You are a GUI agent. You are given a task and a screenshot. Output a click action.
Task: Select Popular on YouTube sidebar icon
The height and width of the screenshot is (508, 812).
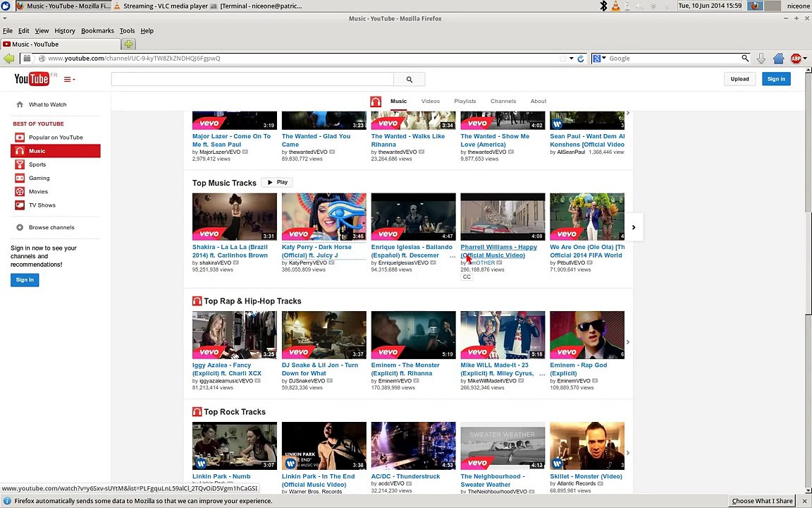(x=20, y=138)
